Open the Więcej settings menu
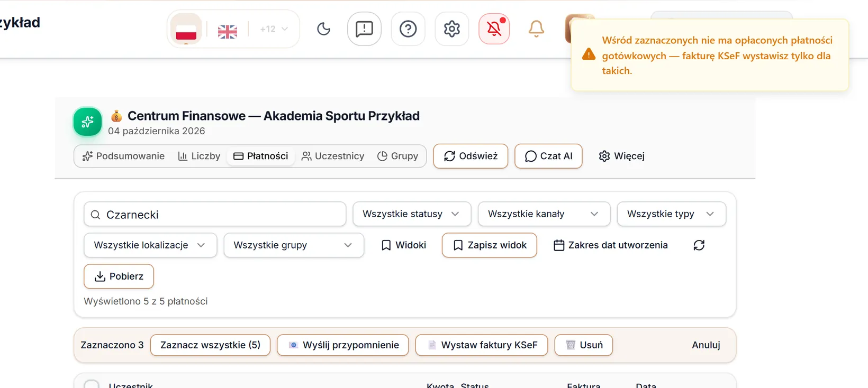 point(622,156)
